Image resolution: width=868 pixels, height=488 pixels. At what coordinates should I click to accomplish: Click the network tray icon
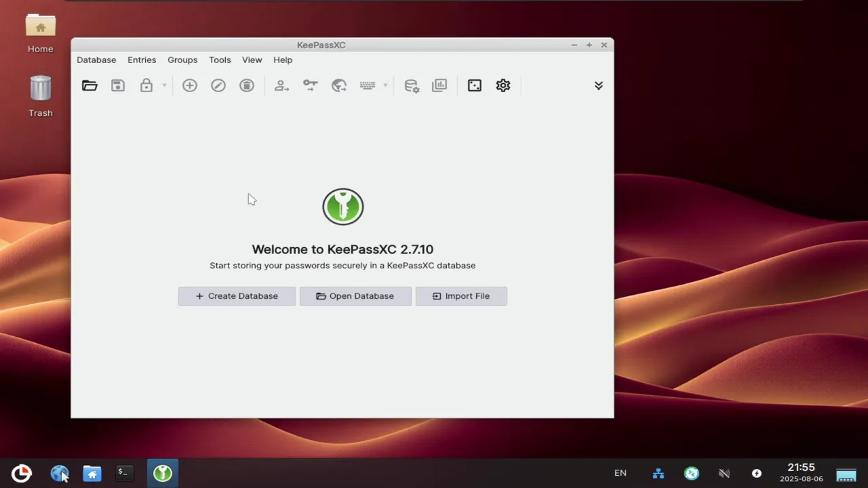[x=658, y=473]
